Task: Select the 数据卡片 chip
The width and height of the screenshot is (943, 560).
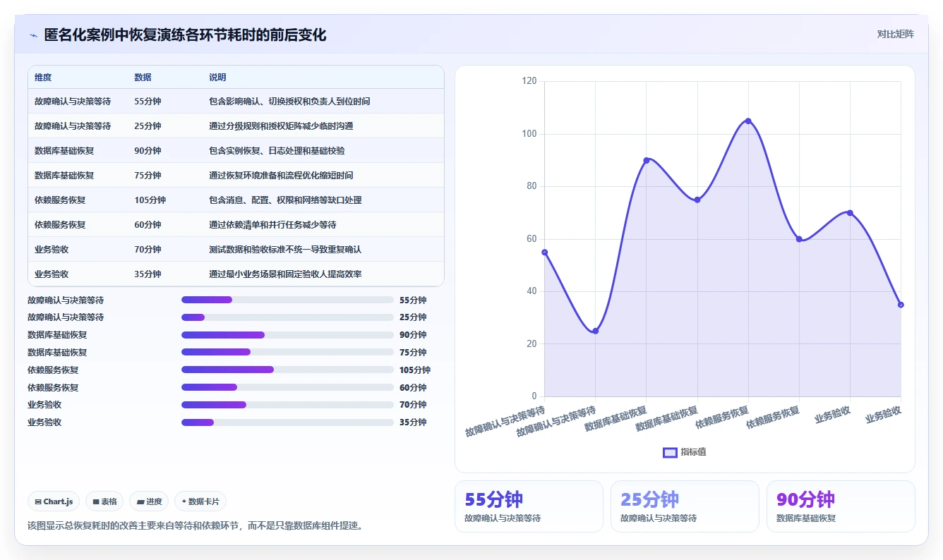Action: pyautogui.click(x=200, y=501)
